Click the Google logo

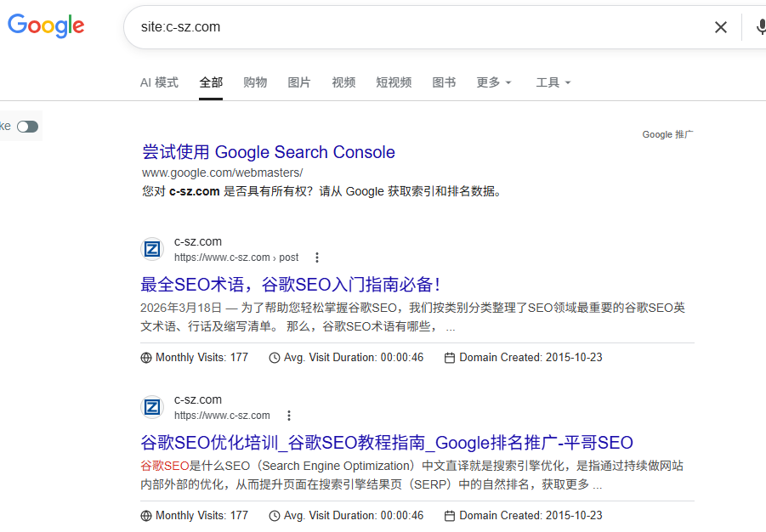tap(46, 25)
